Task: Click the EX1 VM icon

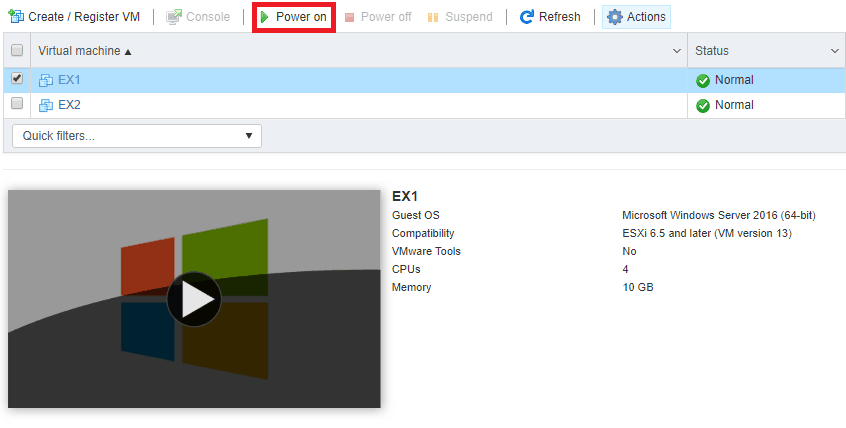Action: pyautogui.click(x=46, y=80)
